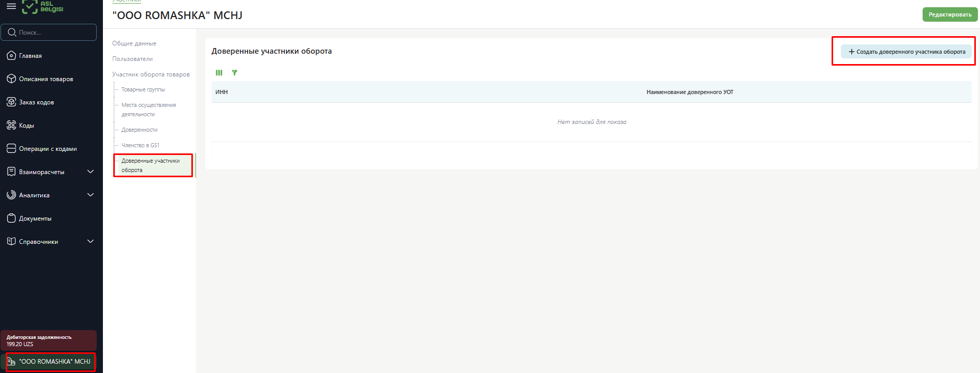980x373 pixels.
Task: Click the Заказ кодов icon
Action: (11, 102)
